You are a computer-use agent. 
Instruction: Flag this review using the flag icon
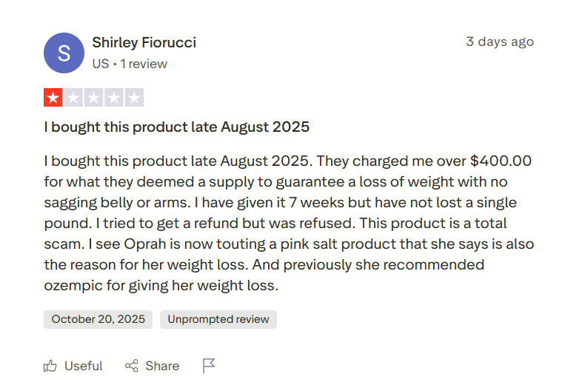pos(209,365)
